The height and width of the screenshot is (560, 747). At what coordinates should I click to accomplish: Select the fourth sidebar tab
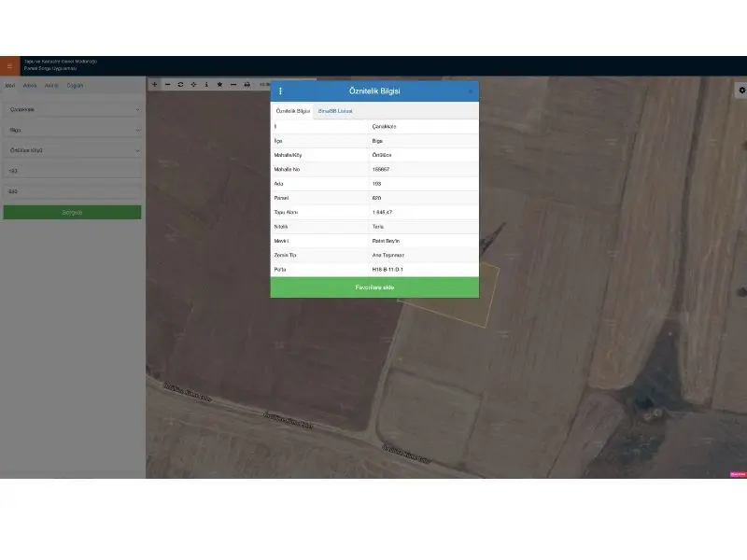click(x=75, y=86)
